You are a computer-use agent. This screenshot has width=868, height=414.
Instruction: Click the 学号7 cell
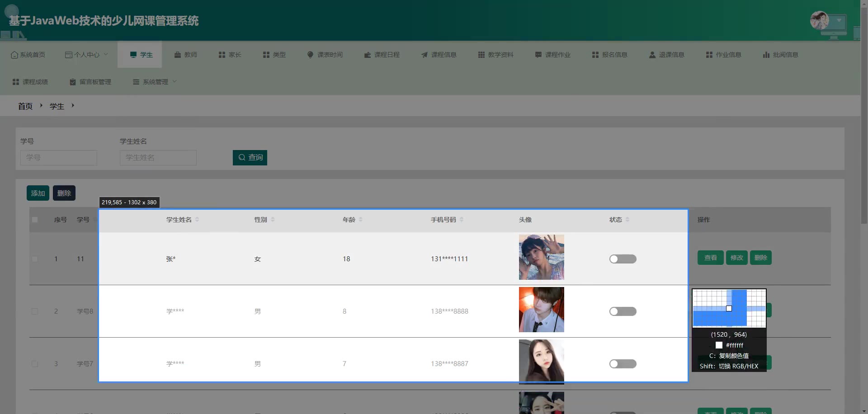point(85,364)
